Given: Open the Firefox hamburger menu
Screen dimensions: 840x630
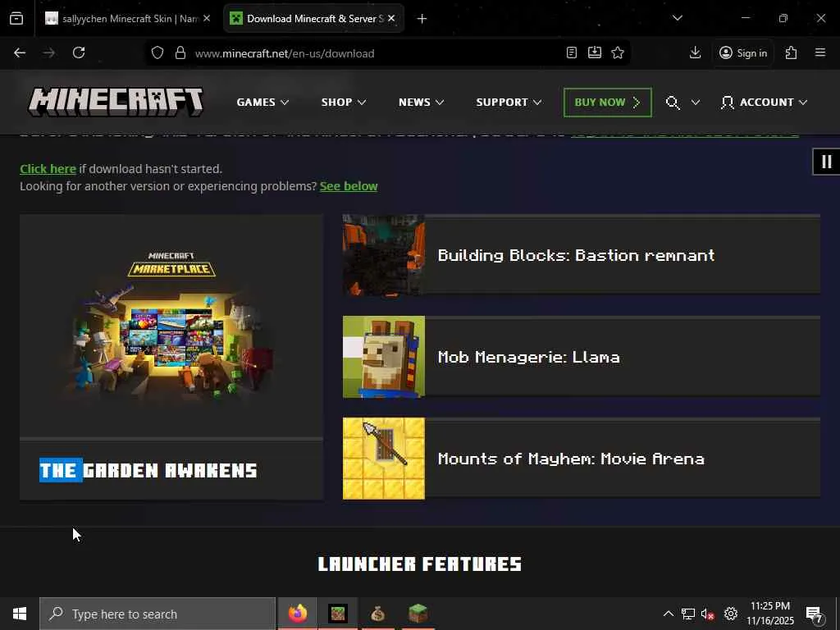Looking at the screenshot, I should tap(820, 52).
